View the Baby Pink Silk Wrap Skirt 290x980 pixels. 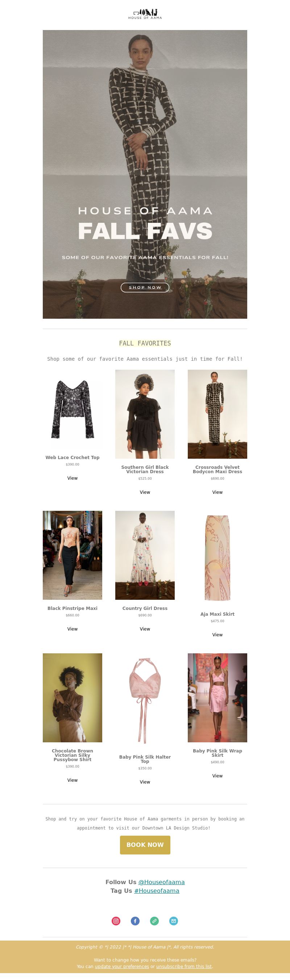pos(217,776)
